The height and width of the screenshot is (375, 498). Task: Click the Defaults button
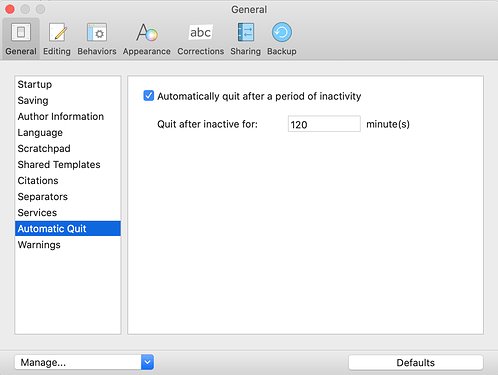[x=416, y=363]
